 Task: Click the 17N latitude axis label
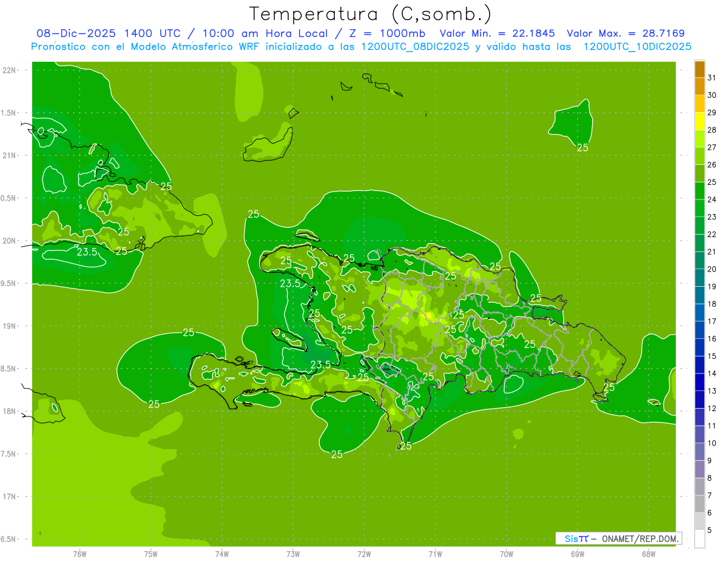[10, 497]
